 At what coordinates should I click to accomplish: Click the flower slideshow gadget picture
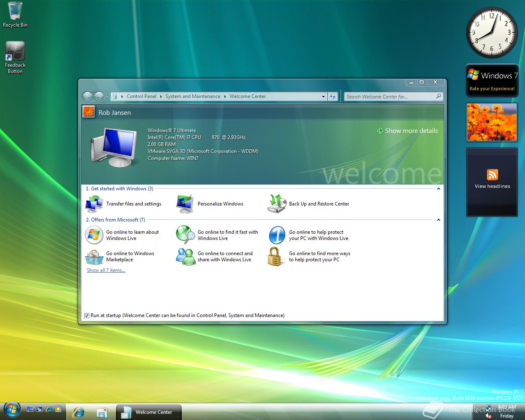coord(492,122)
